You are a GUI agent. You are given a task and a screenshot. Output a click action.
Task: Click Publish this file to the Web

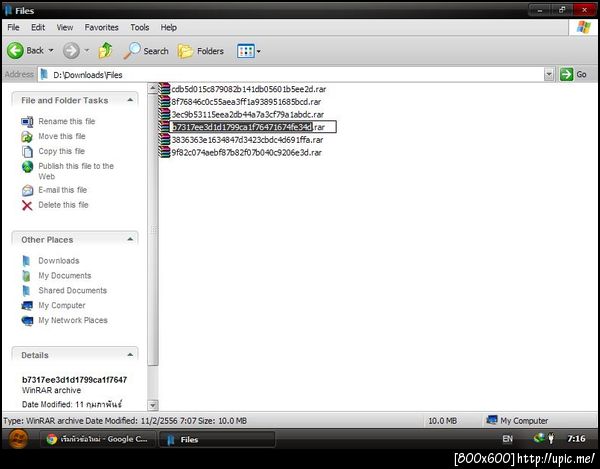point(76,171)
